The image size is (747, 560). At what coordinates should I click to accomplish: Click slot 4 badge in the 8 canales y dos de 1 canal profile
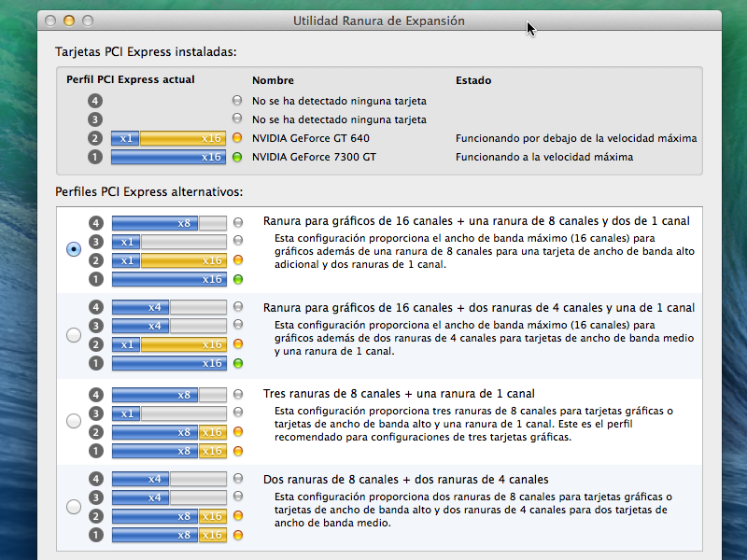click(x=96, y=223)
